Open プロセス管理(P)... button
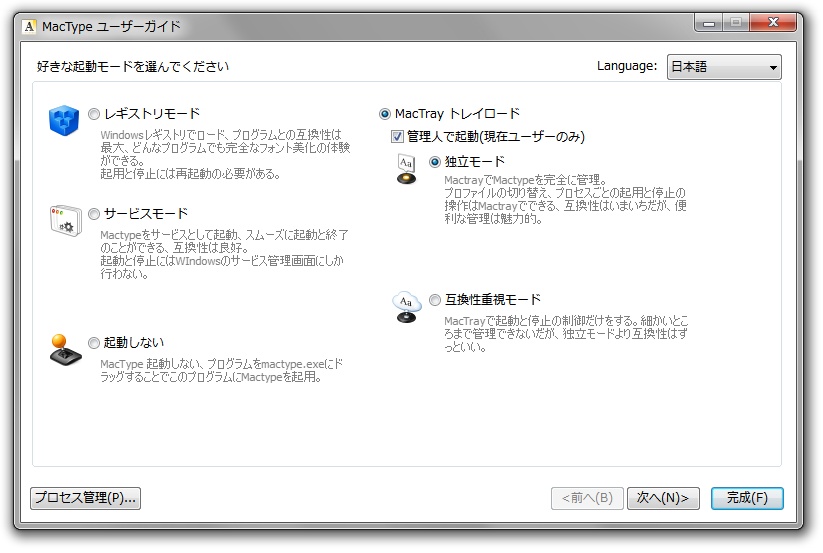The width and height of the screenshot is (823, 553). [86, 498]
